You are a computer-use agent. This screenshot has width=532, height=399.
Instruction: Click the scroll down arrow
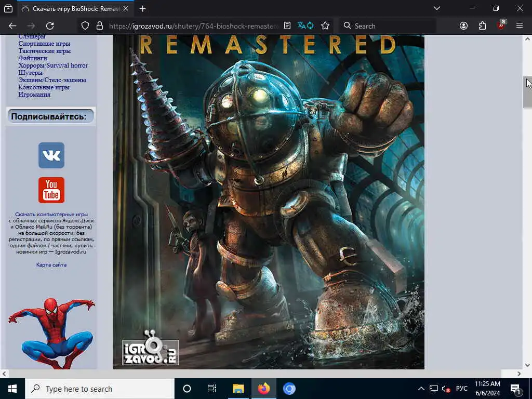pos(527,365)
